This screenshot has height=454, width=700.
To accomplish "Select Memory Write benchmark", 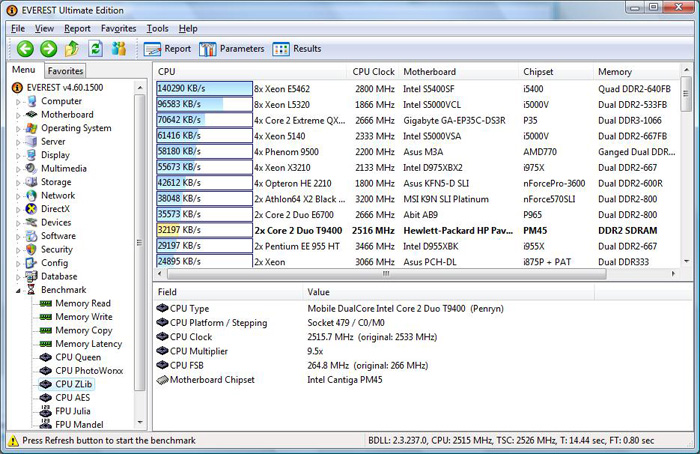I will 83,317.
